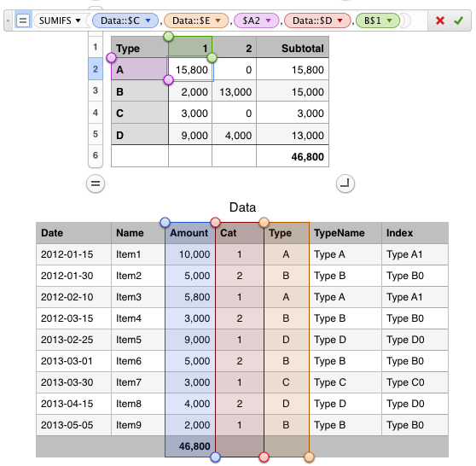This screenshot has width=476, height=466.
Task: Select the cell containing 13,000 in row B
Action: coord(234,91)
